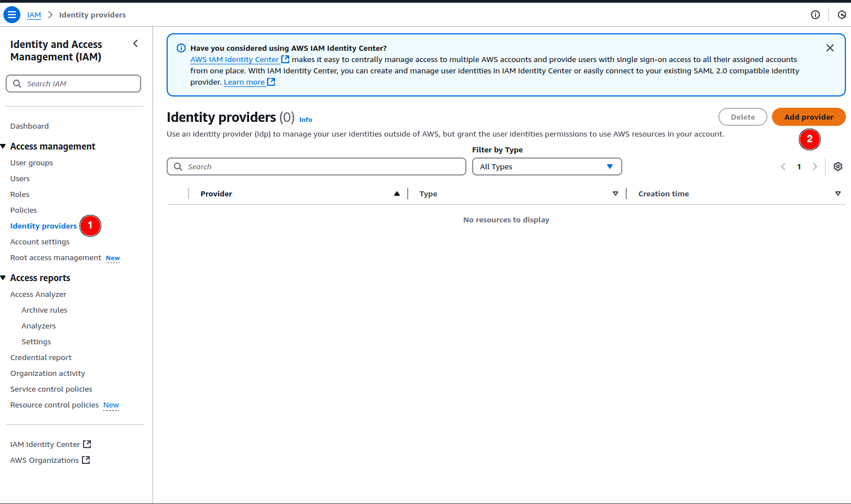Follow the AWS IAM Identity Center banner link
This screenshot has width=851, height=504.
(x=234, y=59)
